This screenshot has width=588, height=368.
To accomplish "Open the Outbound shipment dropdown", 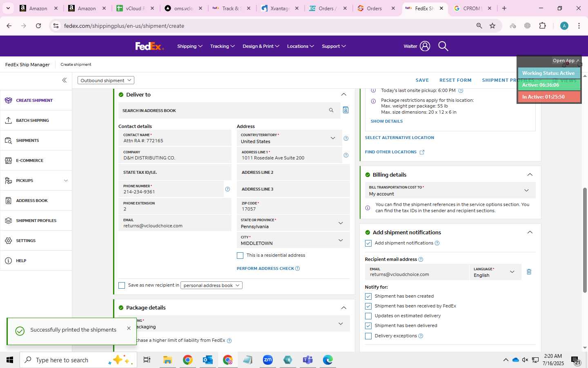I will click(x=106, y=81).
